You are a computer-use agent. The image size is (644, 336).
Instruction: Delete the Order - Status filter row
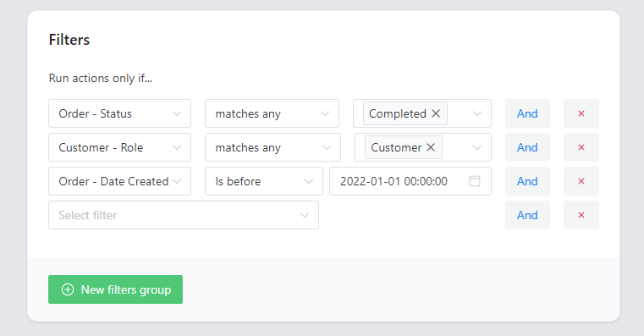tap(581, 113)
